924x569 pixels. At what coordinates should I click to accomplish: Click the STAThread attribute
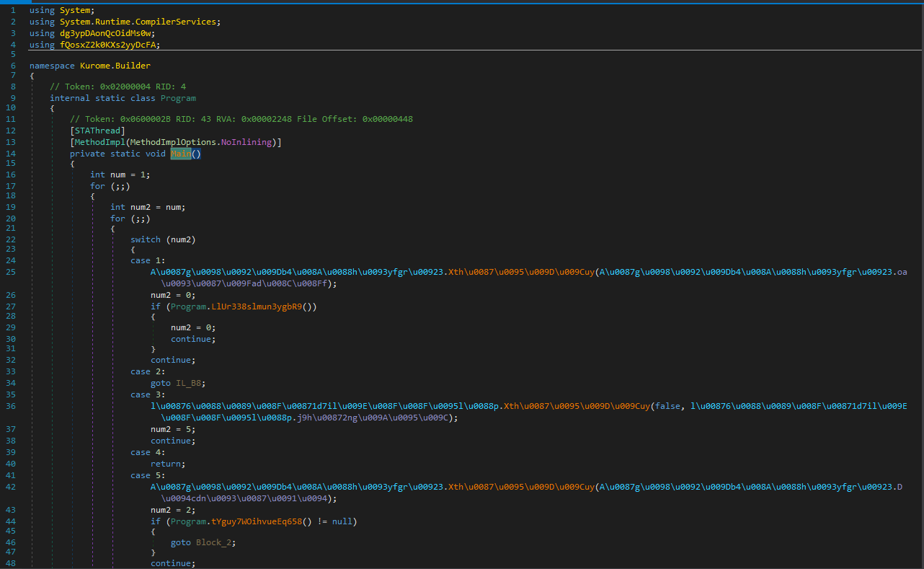tap(97, 131)
